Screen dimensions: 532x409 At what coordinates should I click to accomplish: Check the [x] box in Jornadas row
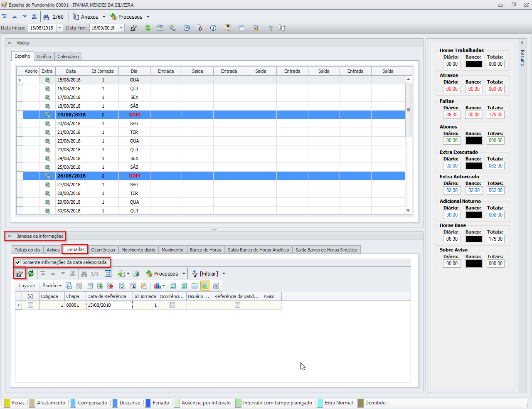coord(30,305)
